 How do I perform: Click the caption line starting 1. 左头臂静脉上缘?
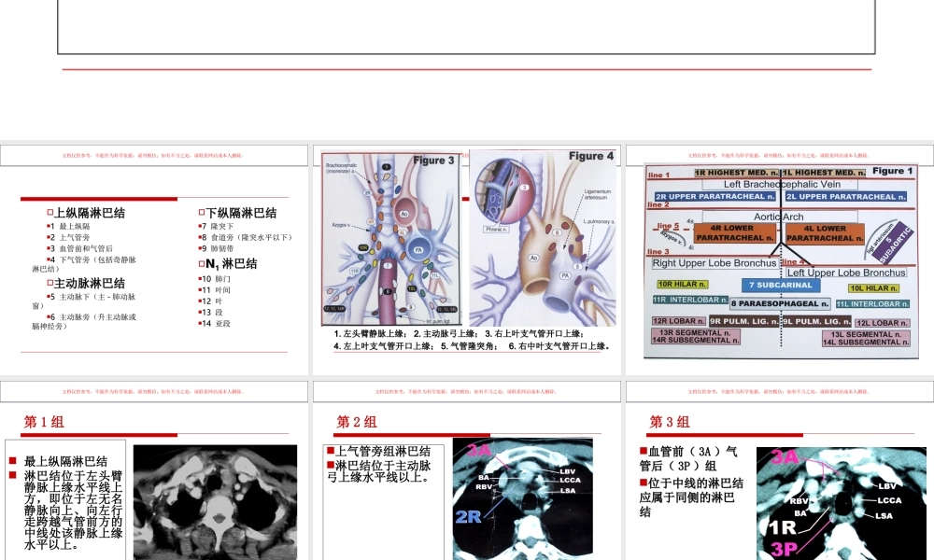pos(459,334)
